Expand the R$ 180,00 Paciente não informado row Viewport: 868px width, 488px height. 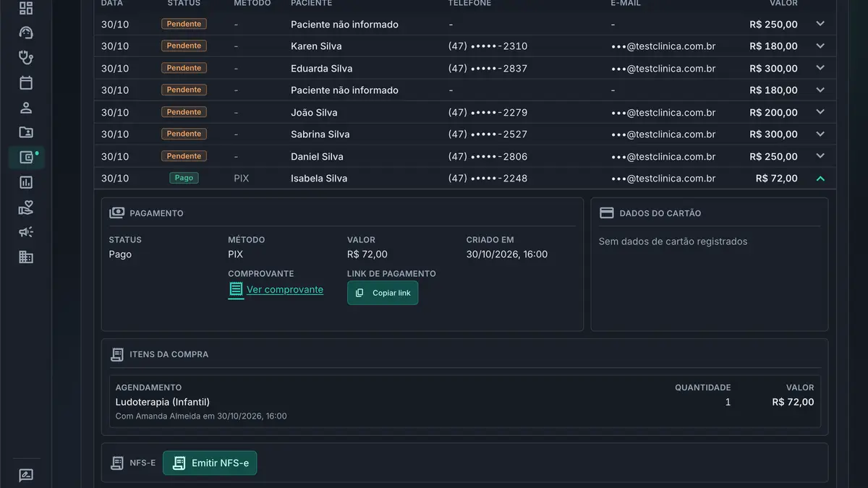click(x=820, y=90)
